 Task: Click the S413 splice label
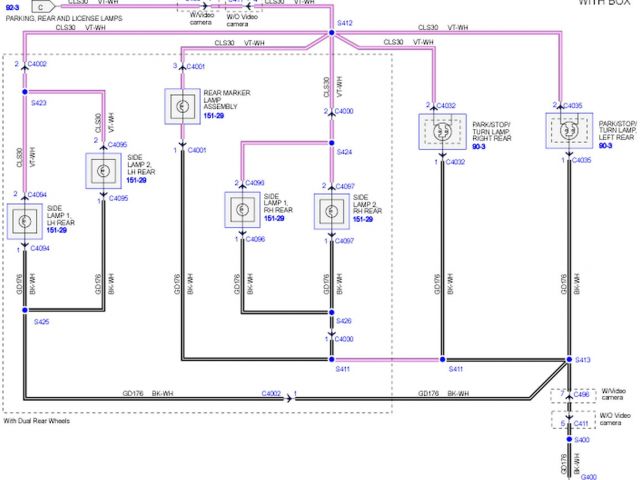pos(584,359)
